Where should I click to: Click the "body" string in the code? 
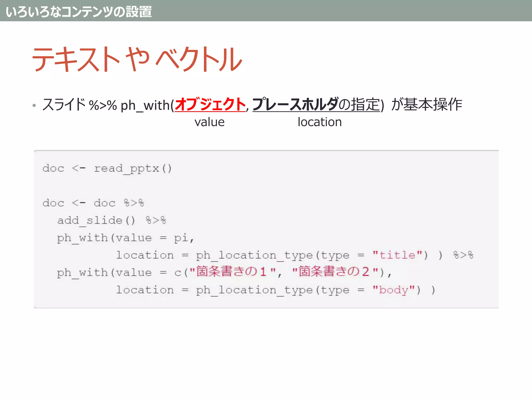coord(394,290)
